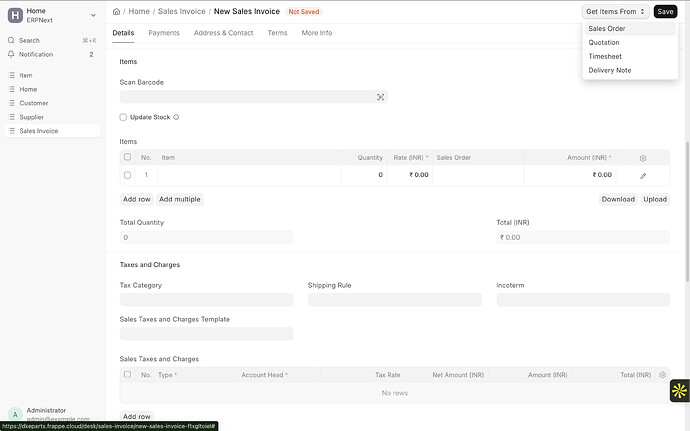Open Home in the sidebar list
This screenshot has height=431, width=690.
click(x=52, y=89)
